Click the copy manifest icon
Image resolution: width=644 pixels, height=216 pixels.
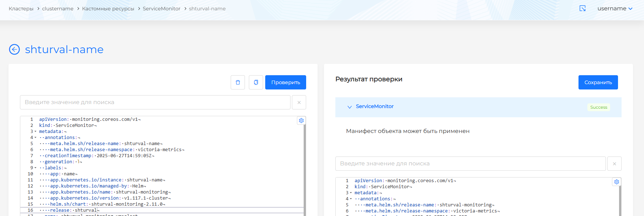click(x=256, y=82)
